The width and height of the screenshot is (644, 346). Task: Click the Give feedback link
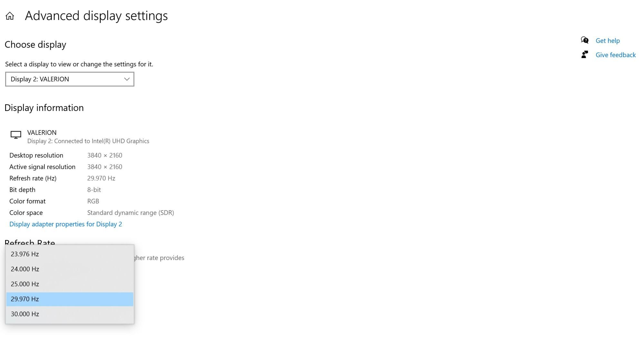[x=615, y=54]
